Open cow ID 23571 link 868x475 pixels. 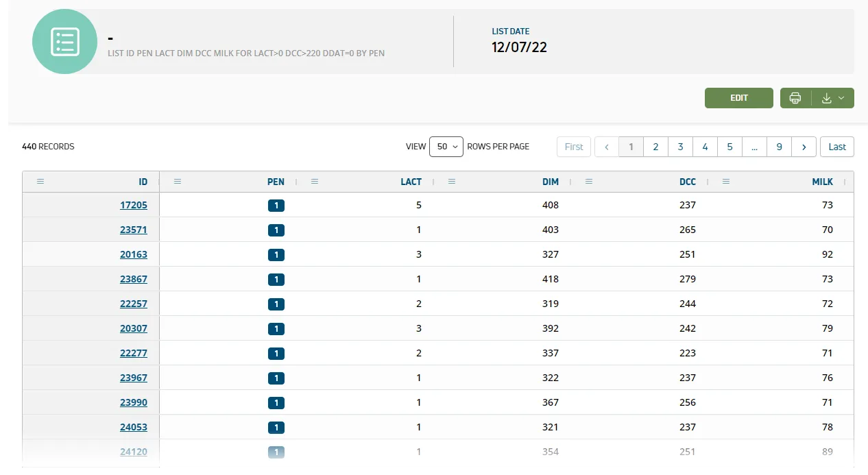pyautogui.click(x=134, y=230)
